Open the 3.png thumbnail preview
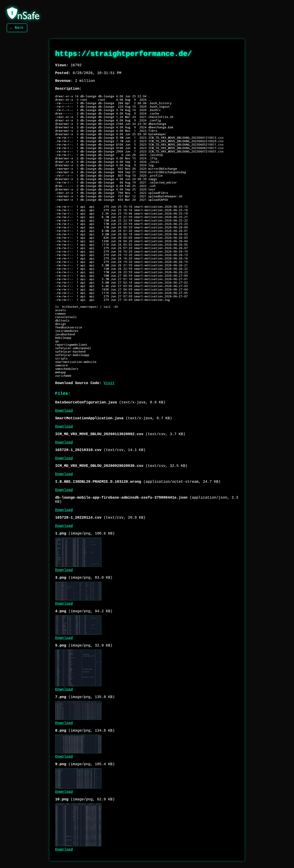This screenshot has height=868, width=294. [x=78, y=591]
